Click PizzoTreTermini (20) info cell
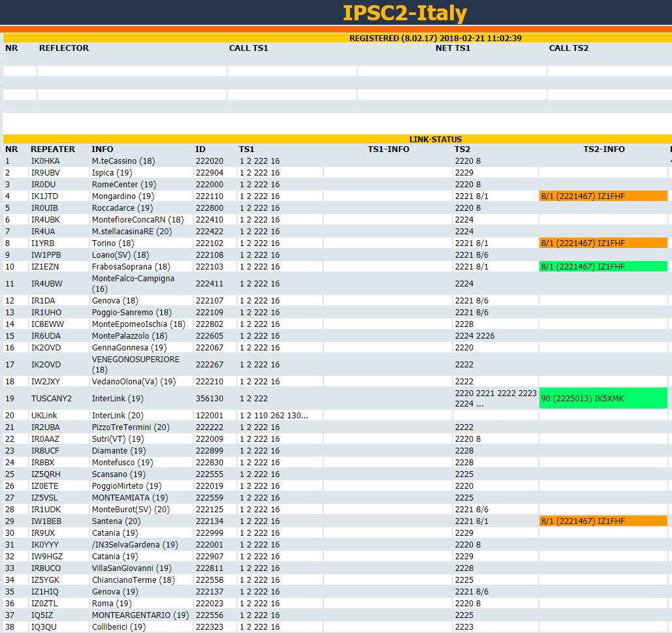This screenshot has width=672, height=633. 142,427
